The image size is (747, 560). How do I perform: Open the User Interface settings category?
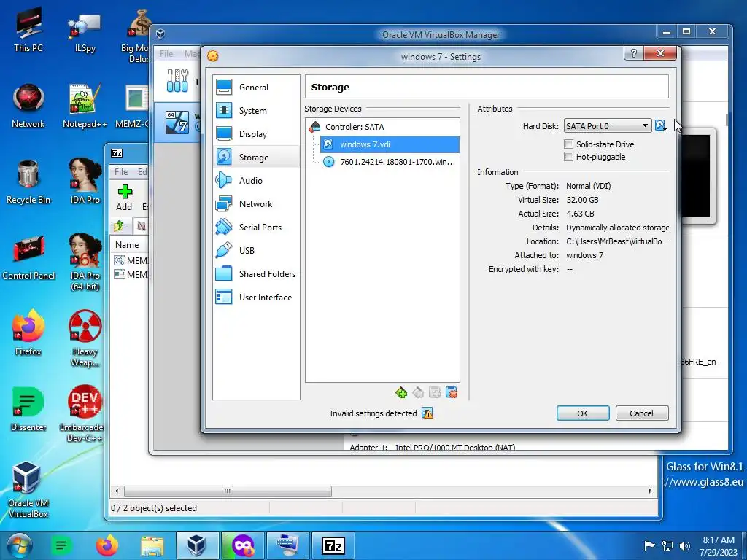pyautogui.click(x=256, y=297)
